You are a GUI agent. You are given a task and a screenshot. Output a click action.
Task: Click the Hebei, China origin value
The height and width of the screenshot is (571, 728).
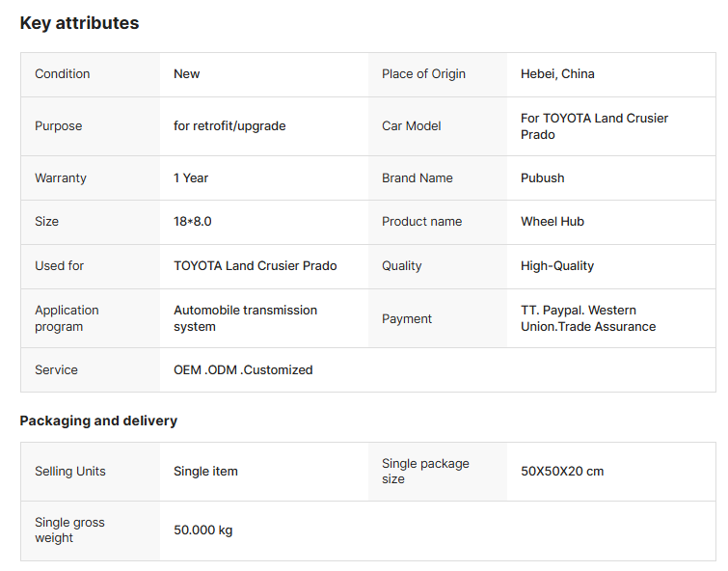557,74
